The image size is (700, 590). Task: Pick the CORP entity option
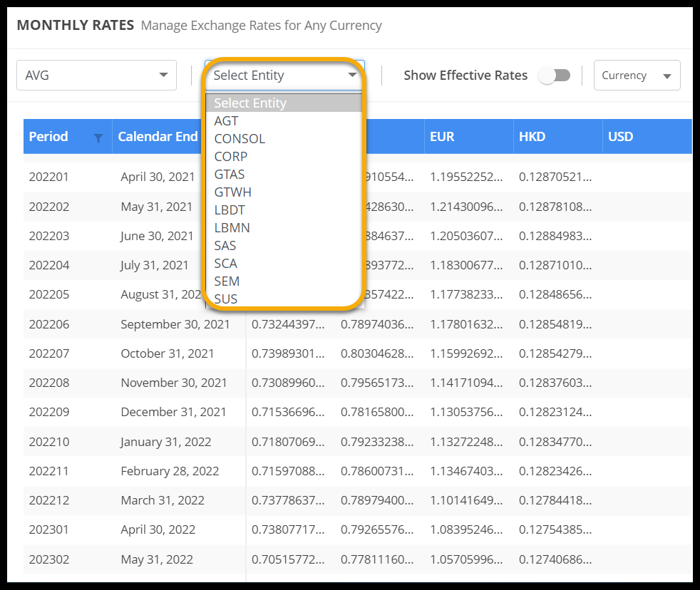pyautogui.click(x=231, y=157)
